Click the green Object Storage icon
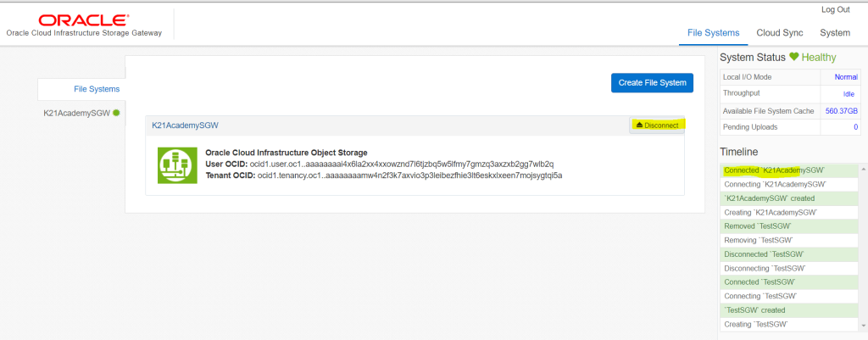The image size is (868, 340). tap(177, 165)
